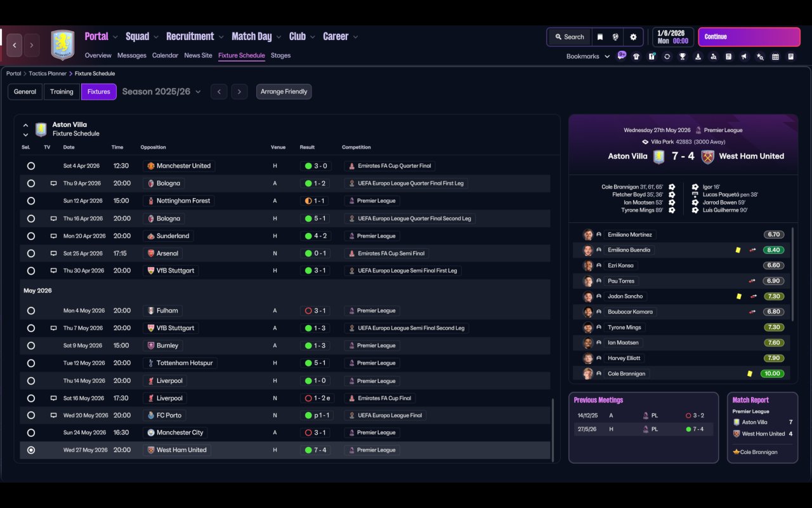The image size is (812, 508).
Task: Click the circular arrows bookmark icon
Action: [x=667, y=57]
